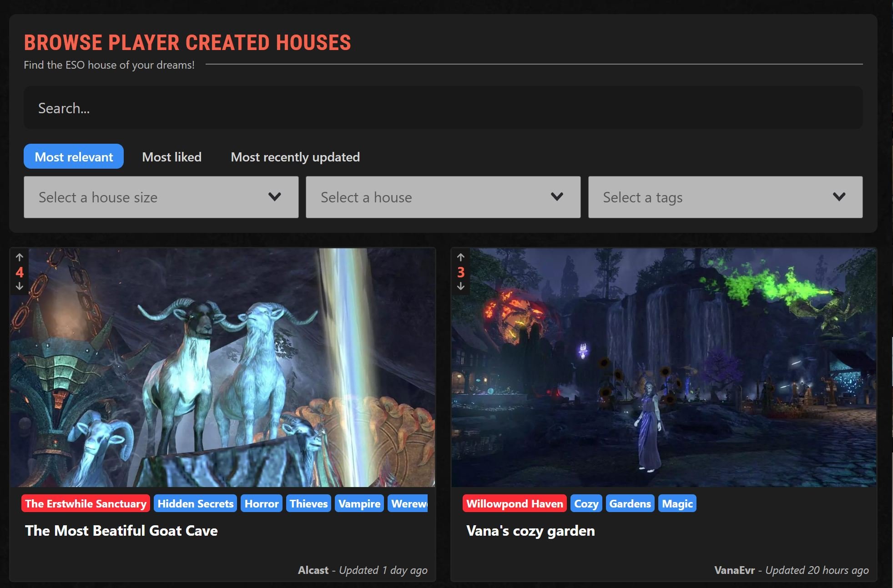Filter by Magic tag
The height and width of the screenshot is (588, 893).
(677, 503)
